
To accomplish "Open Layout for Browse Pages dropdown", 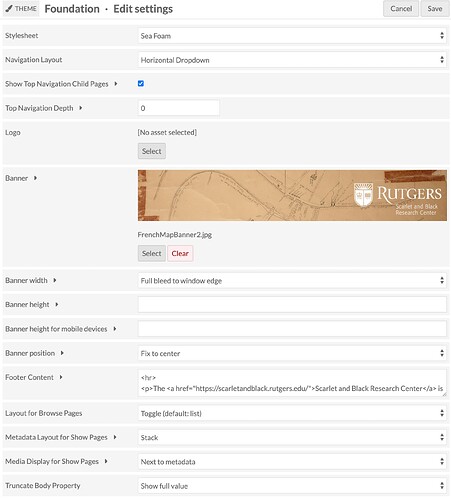I will pos(292,413).
